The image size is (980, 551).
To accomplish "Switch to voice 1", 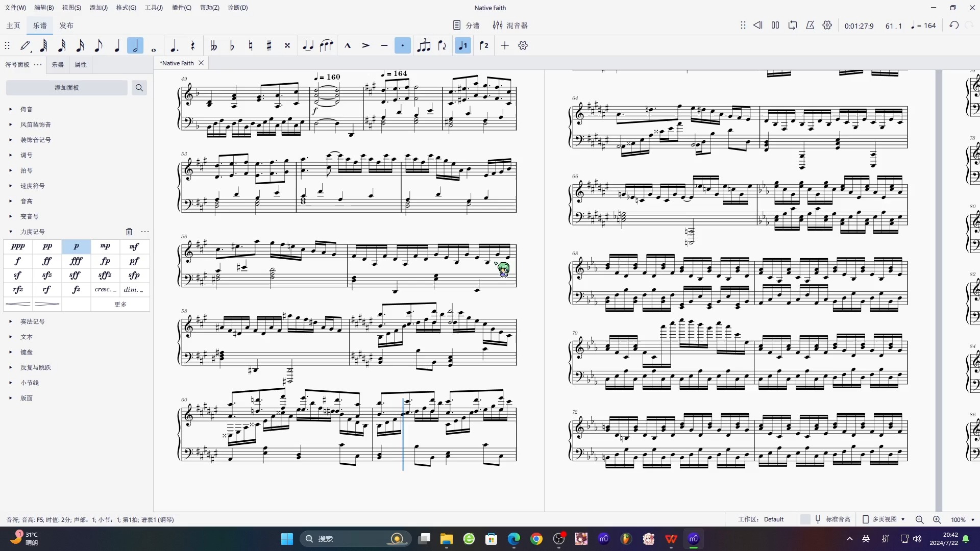I will [463, 46].
